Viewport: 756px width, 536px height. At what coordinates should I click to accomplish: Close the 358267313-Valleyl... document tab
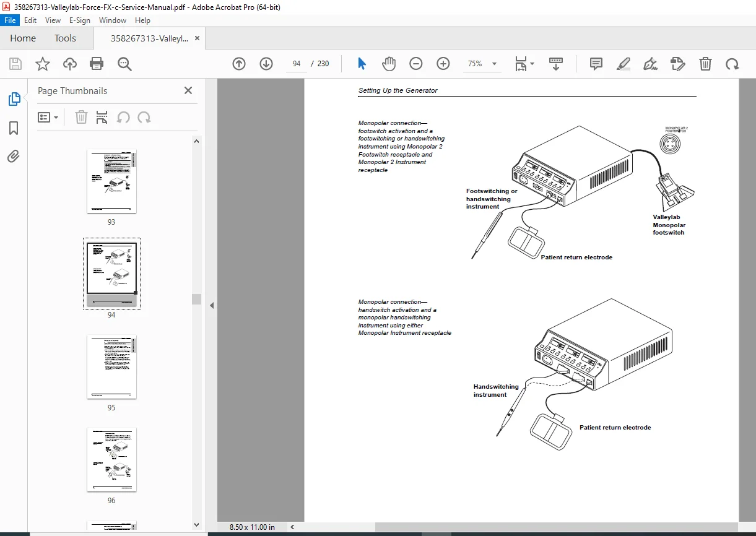coord(197,38)
